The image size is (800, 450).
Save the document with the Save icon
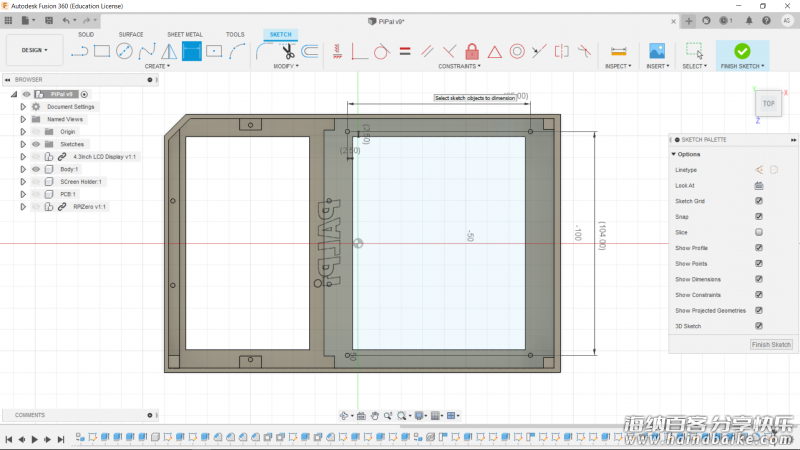(49, 20)
